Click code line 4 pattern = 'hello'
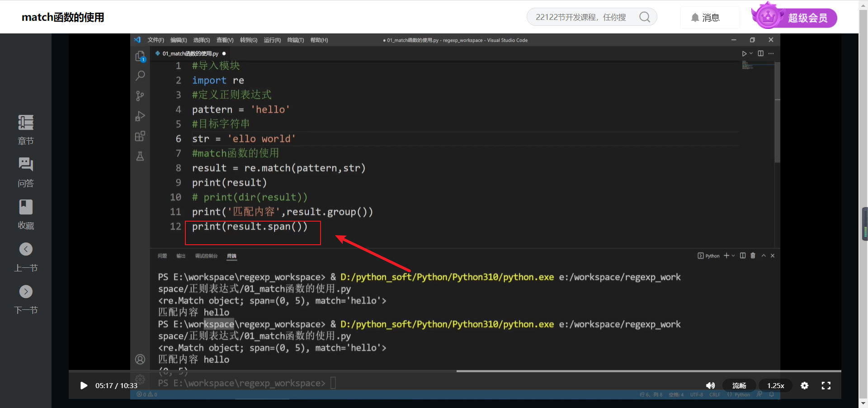Viewport: 868px width, 408px height. coord(241,109)
